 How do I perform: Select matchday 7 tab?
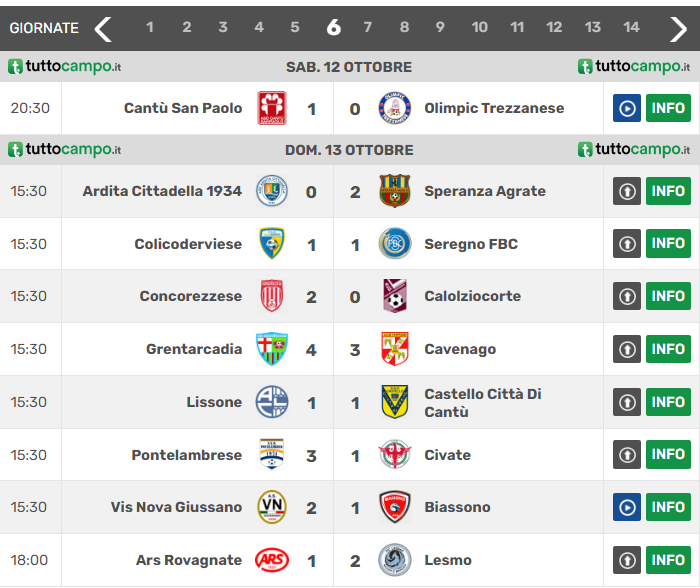tap(367, 28)
